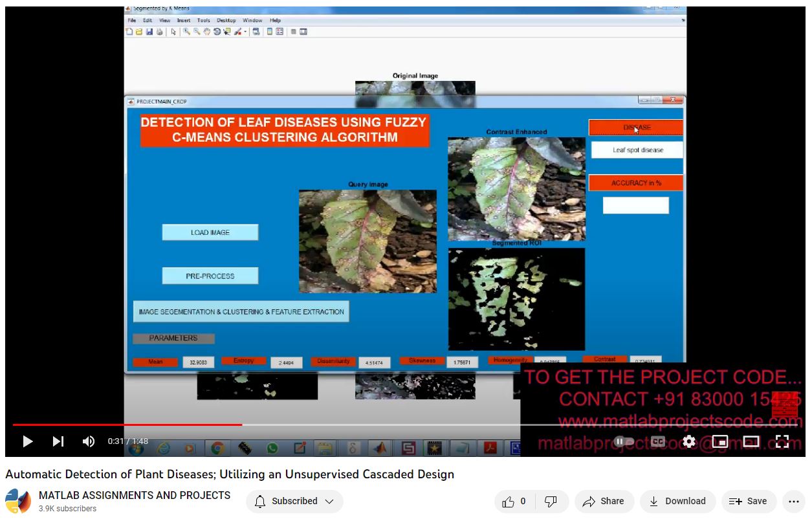Click the Link Plot toolbar icon
The height and width of the screenshot is (521, 812).
(256, 32)
